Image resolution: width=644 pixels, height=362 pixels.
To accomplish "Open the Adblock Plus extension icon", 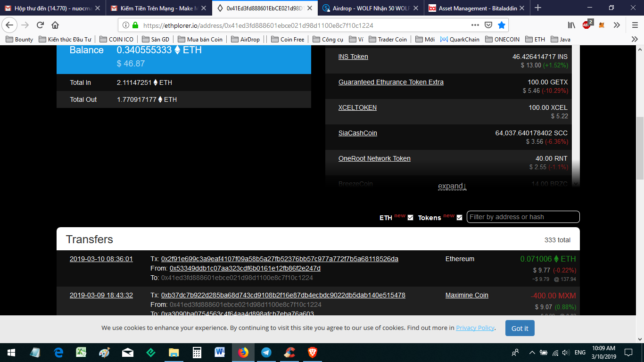I will (x=587, y=25).
